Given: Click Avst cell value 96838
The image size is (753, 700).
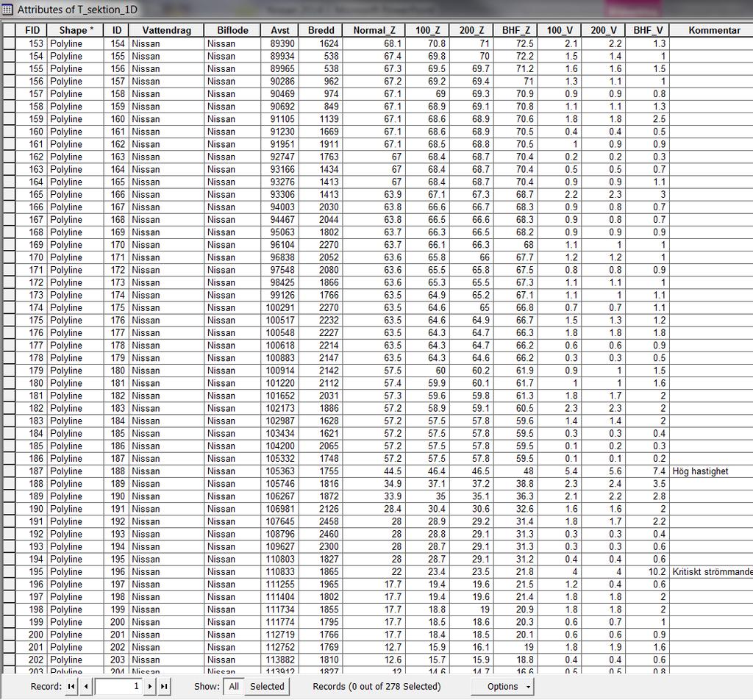Looking at the screenshot, I should pos(279,257).
